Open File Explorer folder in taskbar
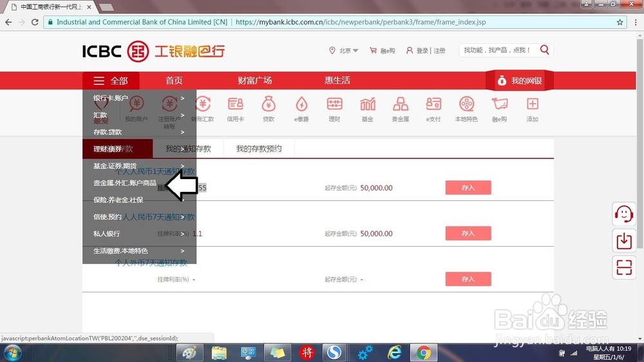 tap(219, 352)
